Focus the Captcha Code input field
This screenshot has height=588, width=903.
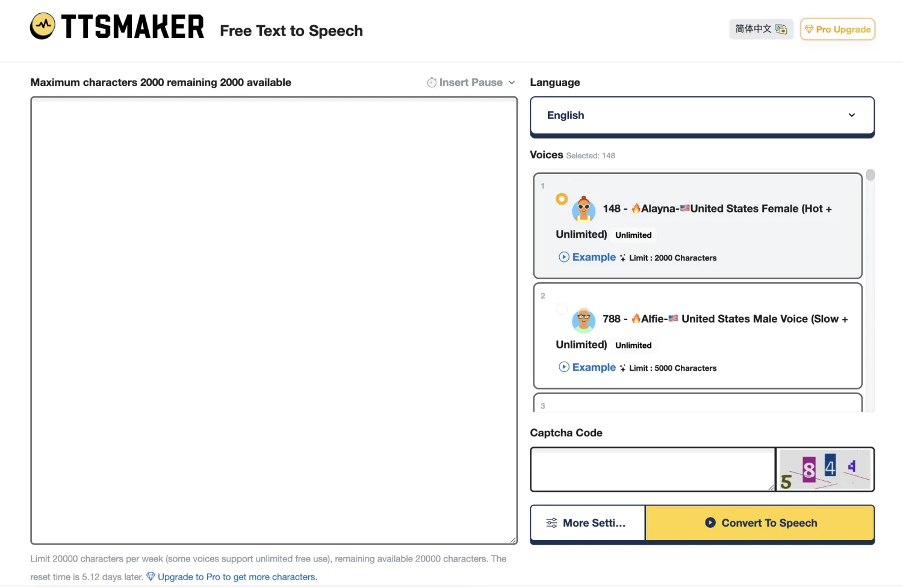pyautogui.click(x=653, y=469)
